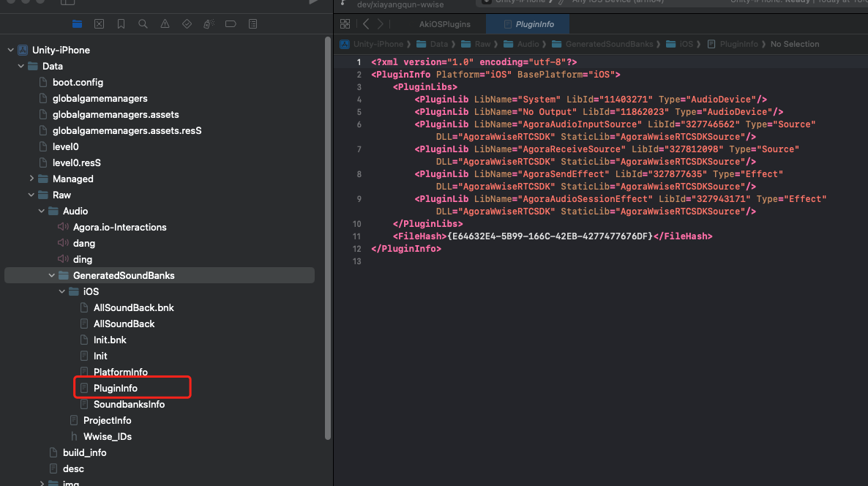This screenshot has width=868, height=486.
Task: Open the Find navigator magnifier icon
Action: coord(143,24)
